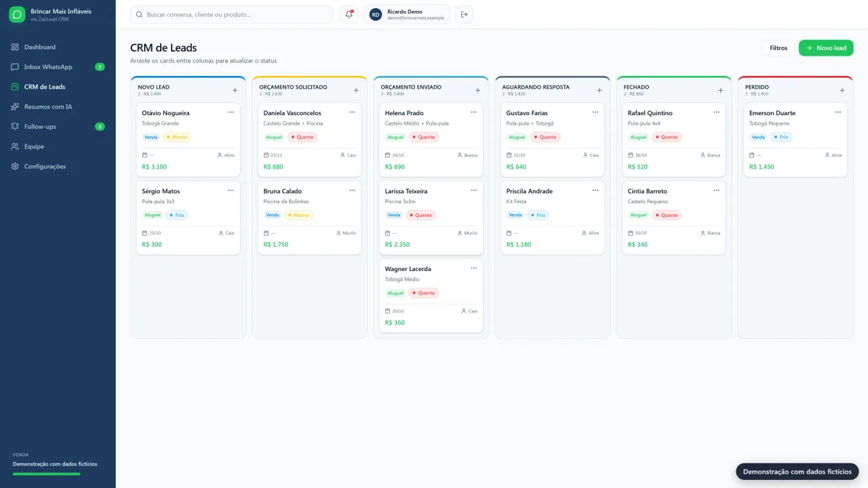Open options menu on Otávio Nogueira card
Screen dimensions: 868x488
[x=231, y=113]
